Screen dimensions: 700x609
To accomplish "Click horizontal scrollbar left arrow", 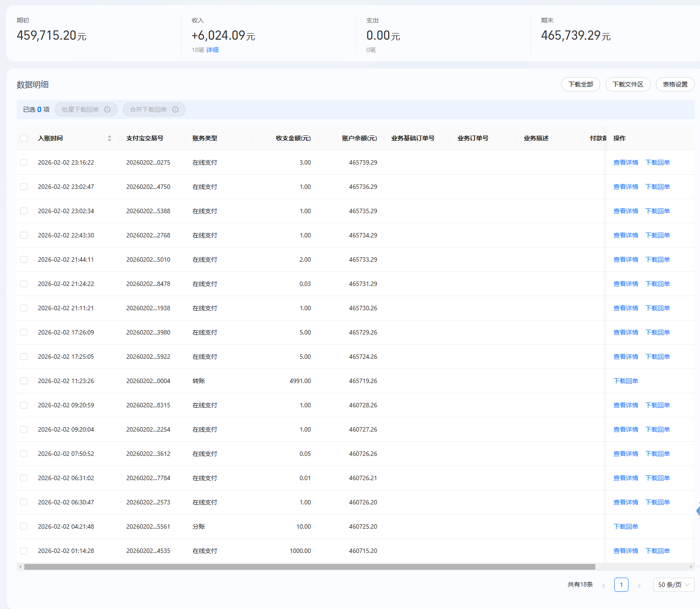I will pos(20,567).
